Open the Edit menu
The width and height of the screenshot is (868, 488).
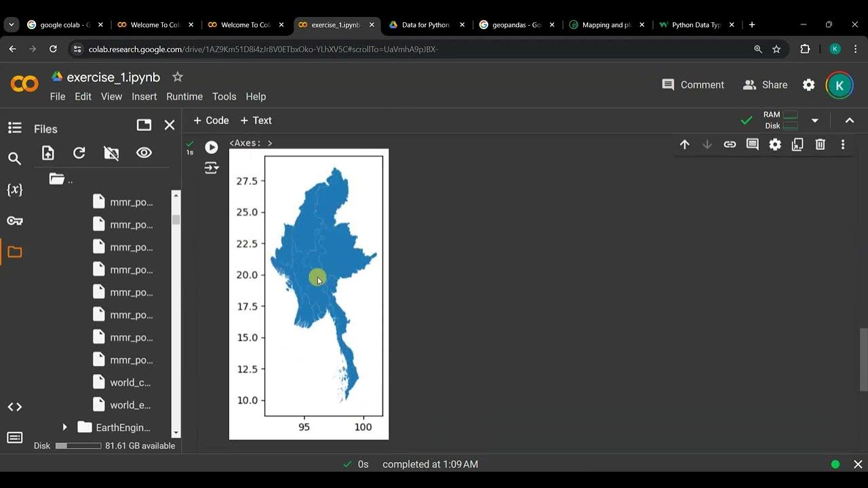coord(83,96)
